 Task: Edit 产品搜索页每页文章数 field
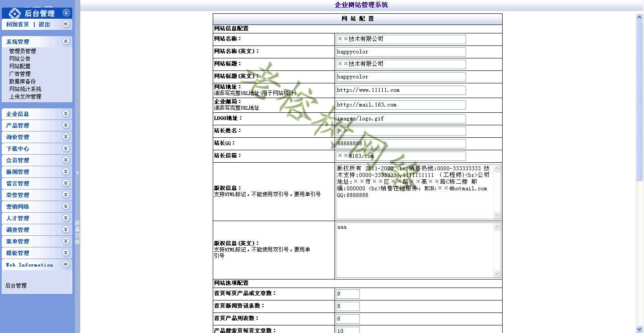(347, 330)
